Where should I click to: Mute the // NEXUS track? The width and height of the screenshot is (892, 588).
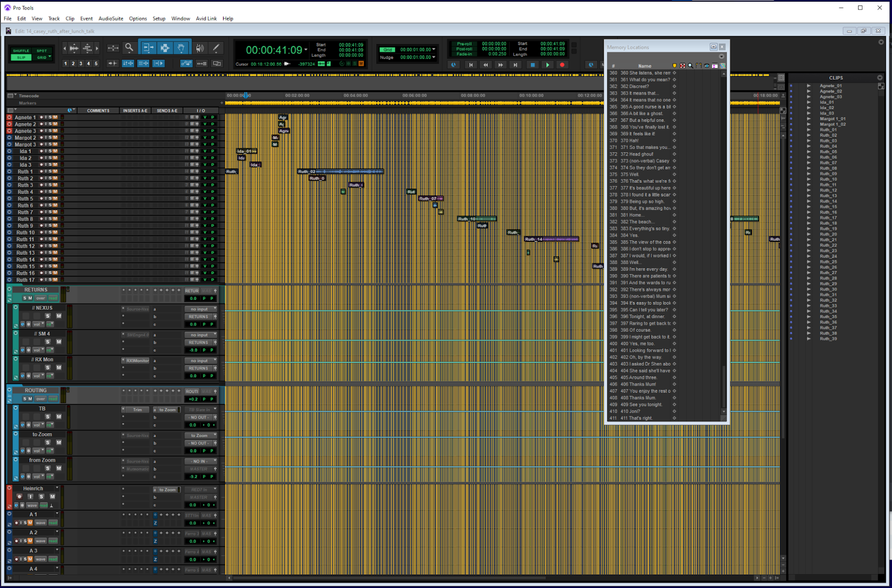tap(59, 316)
